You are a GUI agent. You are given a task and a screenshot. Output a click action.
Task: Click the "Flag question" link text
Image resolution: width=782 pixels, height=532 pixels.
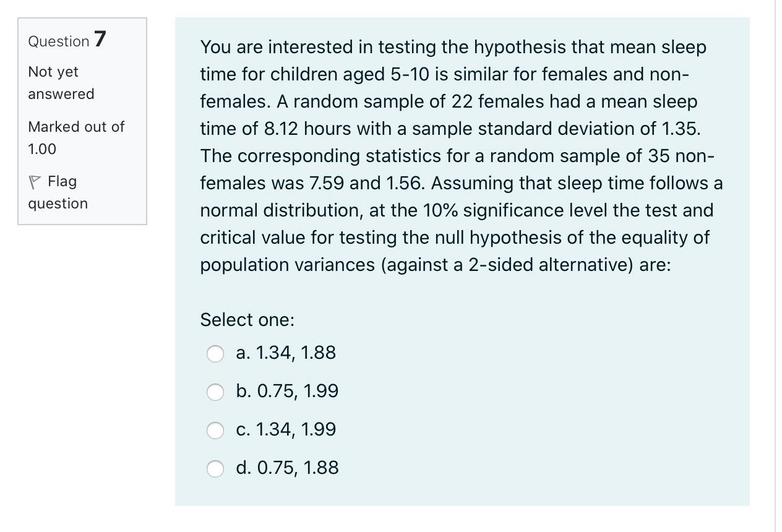pyautogui.click(x=59, y=192)
